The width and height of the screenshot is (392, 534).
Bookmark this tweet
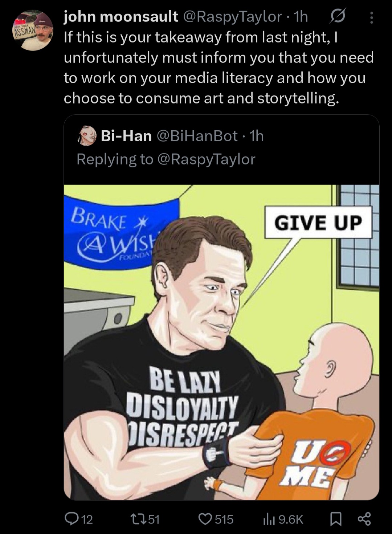click(x=336, y=519)
